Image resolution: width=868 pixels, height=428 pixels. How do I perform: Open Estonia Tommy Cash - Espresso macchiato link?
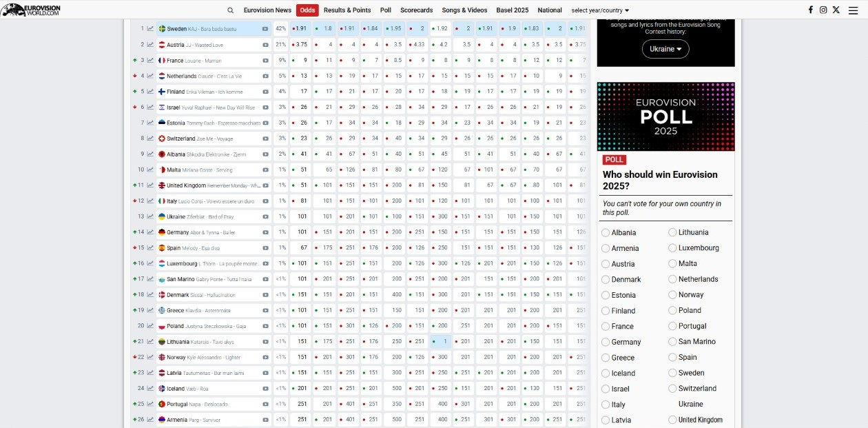click(214, 123)
